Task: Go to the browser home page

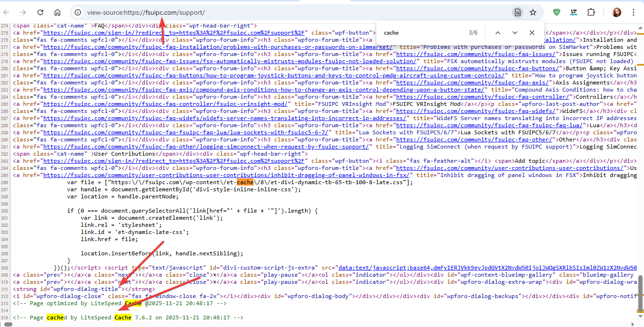Action: 57,12
